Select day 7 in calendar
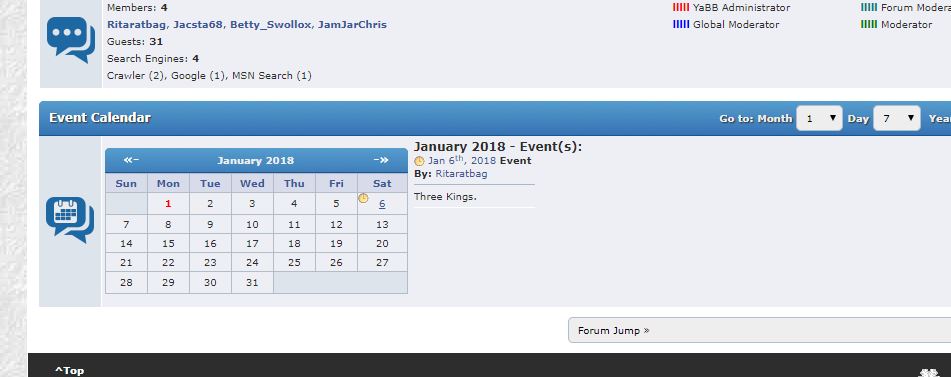 point(126,225)
